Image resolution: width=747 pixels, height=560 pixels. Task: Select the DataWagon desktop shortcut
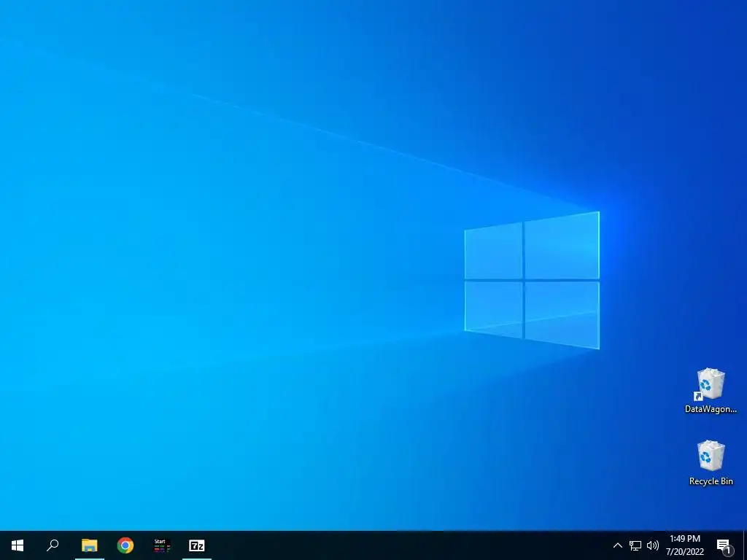(711, 391)
